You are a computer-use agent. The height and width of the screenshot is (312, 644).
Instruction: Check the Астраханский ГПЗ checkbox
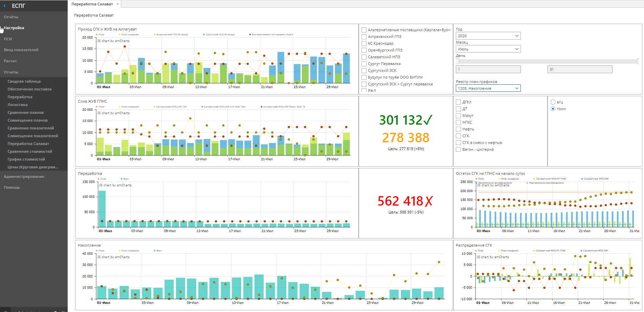[x=364, y=37]
